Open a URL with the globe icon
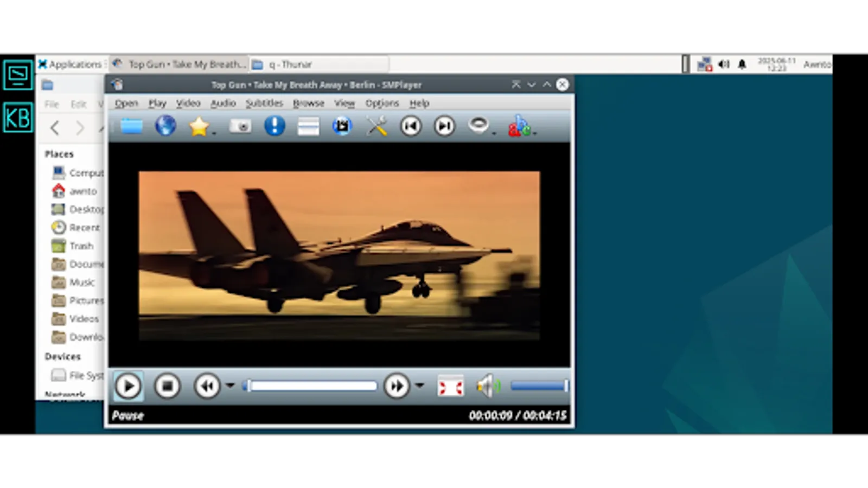 tap(165, 126)
